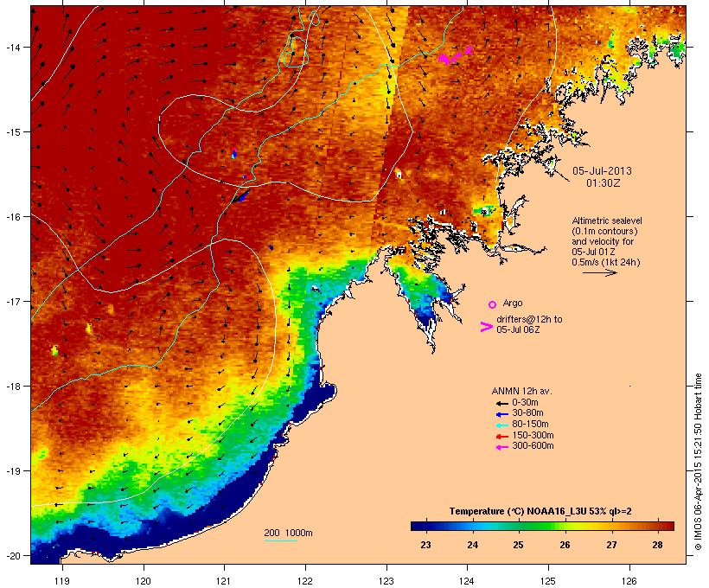Click the '300-600m' depth label
Screen dimensions: 709x588
pos(533,446)
